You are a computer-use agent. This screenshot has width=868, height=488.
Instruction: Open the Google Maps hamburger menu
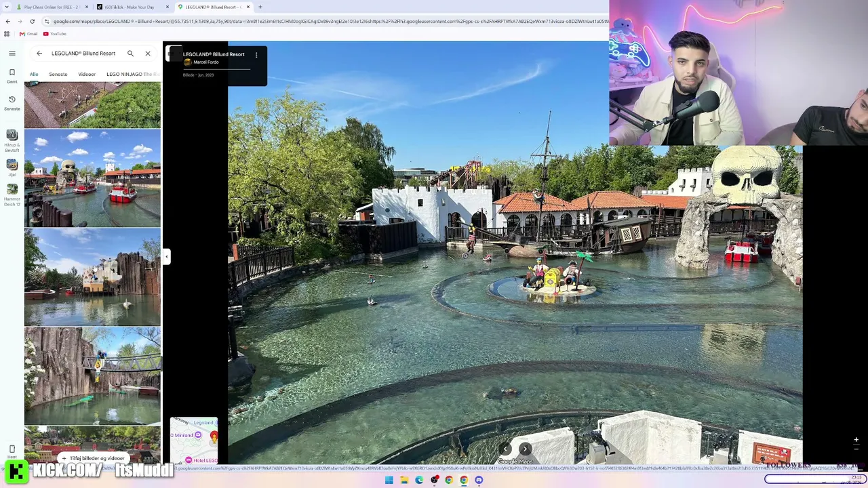click(x=12, y=53)
